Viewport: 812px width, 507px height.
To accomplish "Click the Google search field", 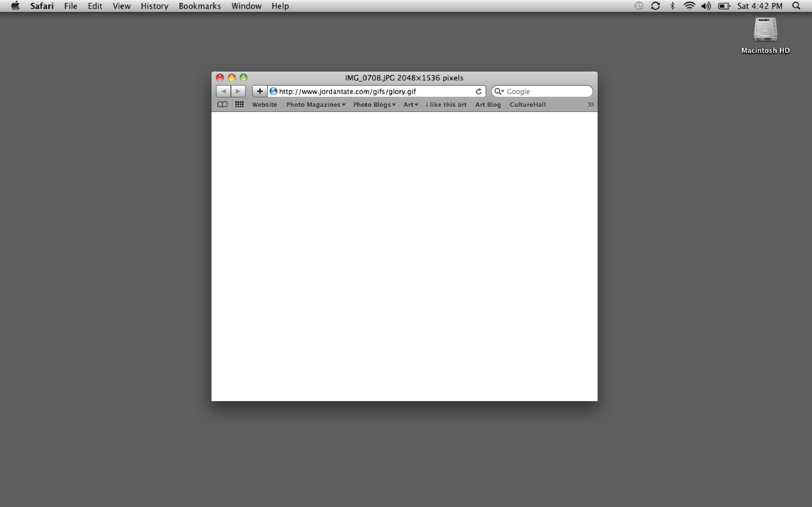I will coord(547,91).
